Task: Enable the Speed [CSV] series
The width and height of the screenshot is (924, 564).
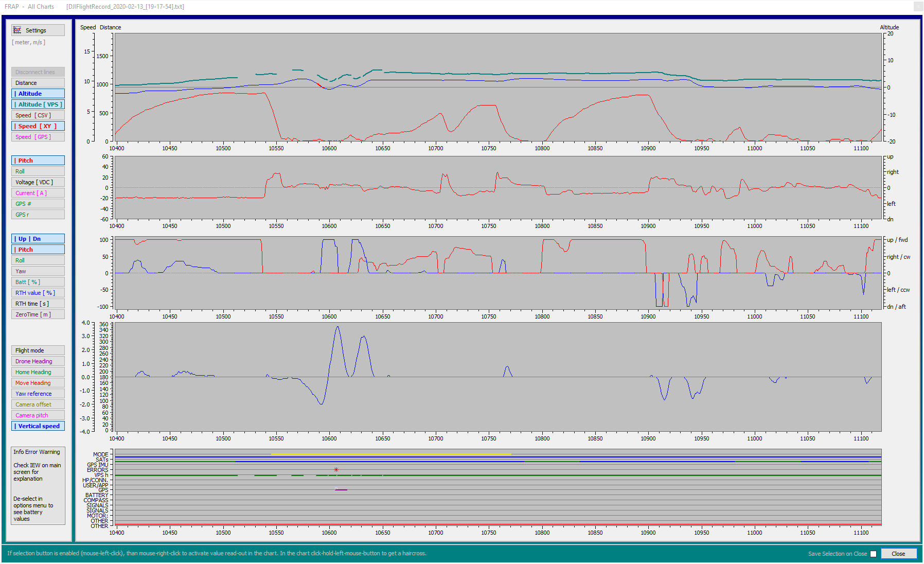Action: click(x=38, y=115)
